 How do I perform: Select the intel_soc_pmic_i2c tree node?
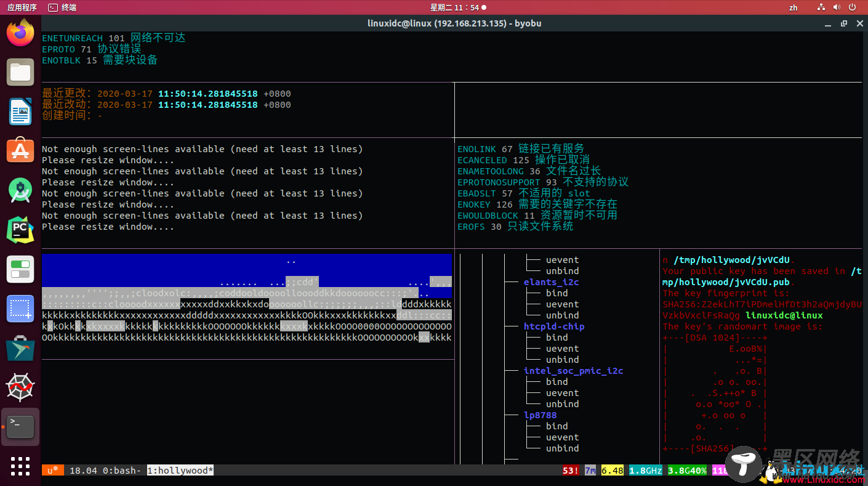573,371
